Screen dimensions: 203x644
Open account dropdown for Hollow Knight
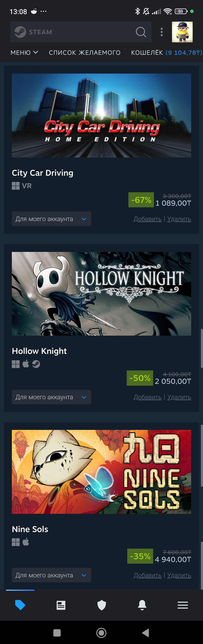[52, 397]
